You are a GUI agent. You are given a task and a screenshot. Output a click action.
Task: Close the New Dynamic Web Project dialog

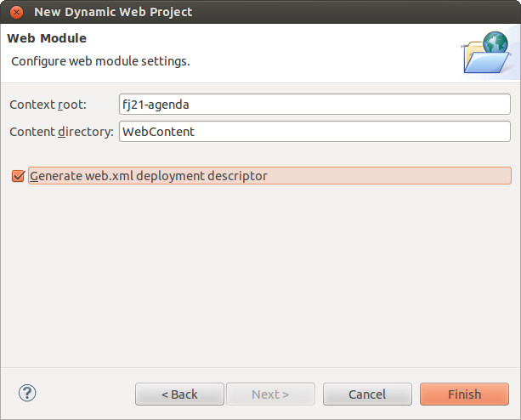tap(16, 12)
